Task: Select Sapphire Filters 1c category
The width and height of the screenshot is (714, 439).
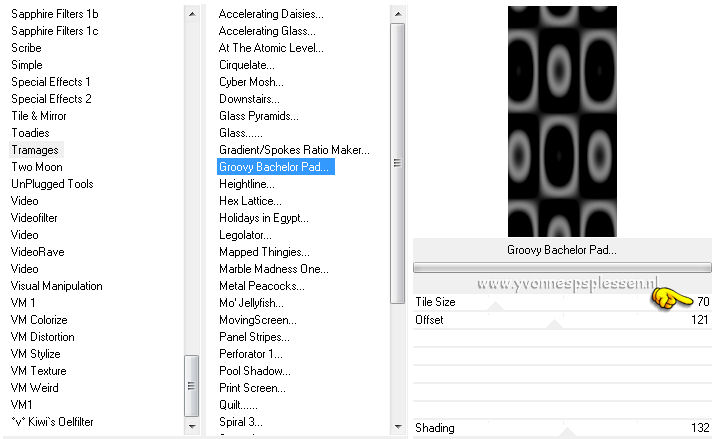Action: [55, 31]
